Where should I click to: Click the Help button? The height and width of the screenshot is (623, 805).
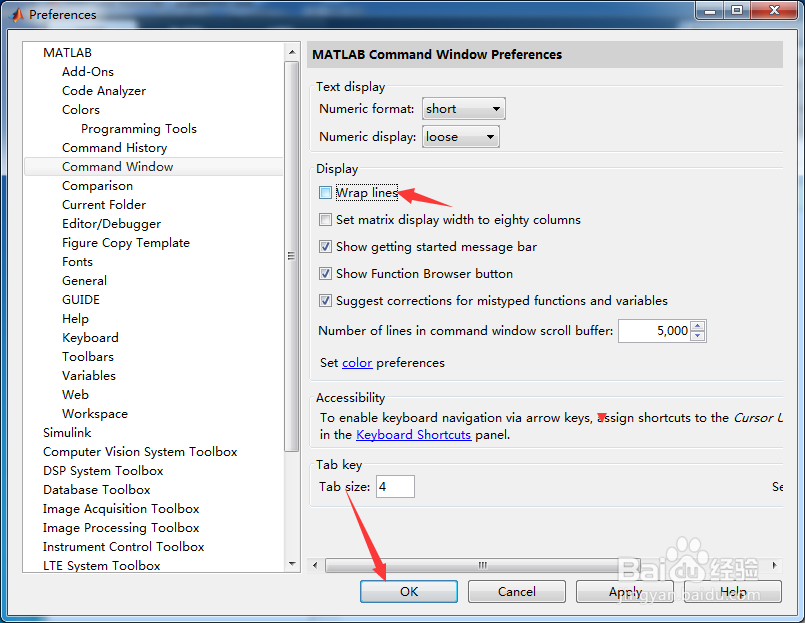(733, 592)
